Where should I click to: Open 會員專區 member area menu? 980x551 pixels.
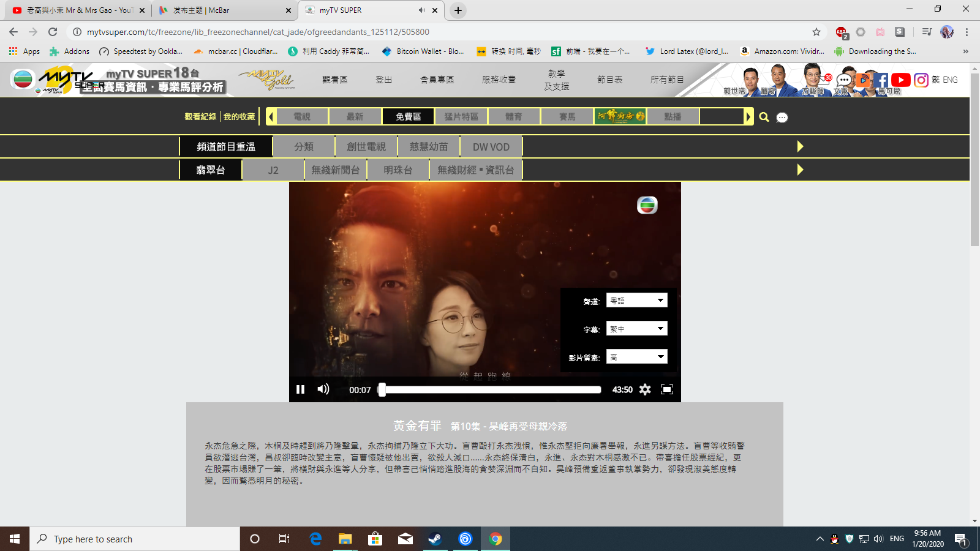(x=437, y=80)
